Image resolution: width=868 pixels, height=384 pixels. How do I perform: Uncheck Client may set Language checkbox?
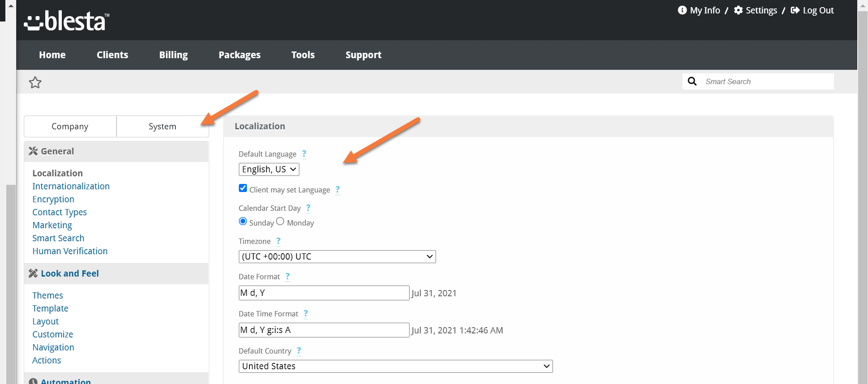(243, 188)
